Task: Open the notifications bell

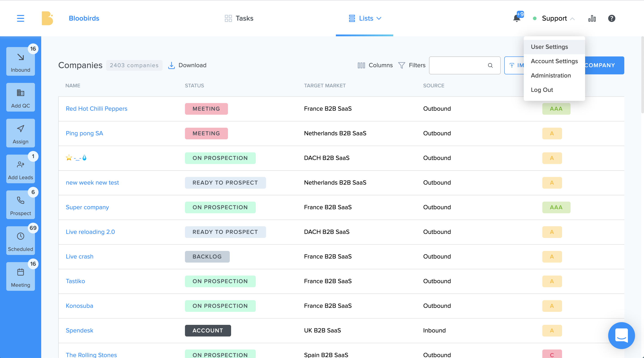Action: coord(517,18)
